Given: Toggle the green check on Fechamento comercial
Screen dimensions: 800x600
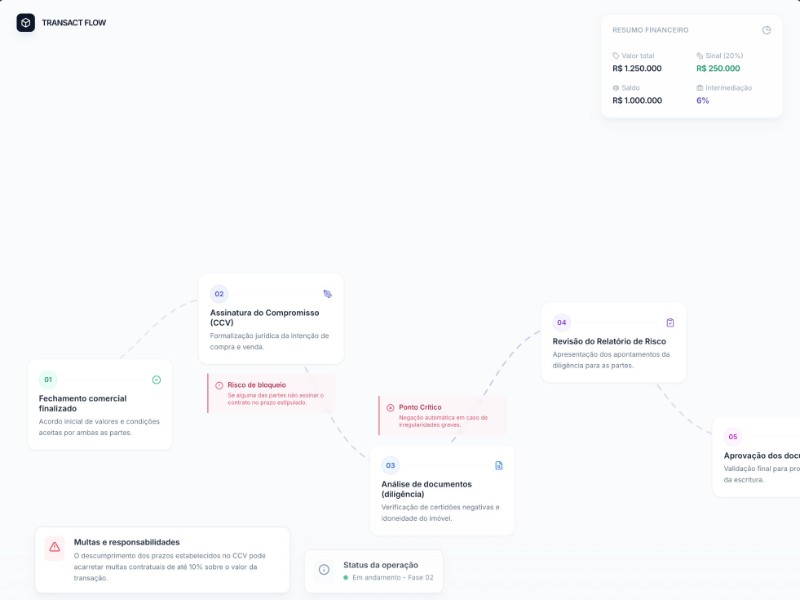Looking at the screenshot, I should 155,379.
